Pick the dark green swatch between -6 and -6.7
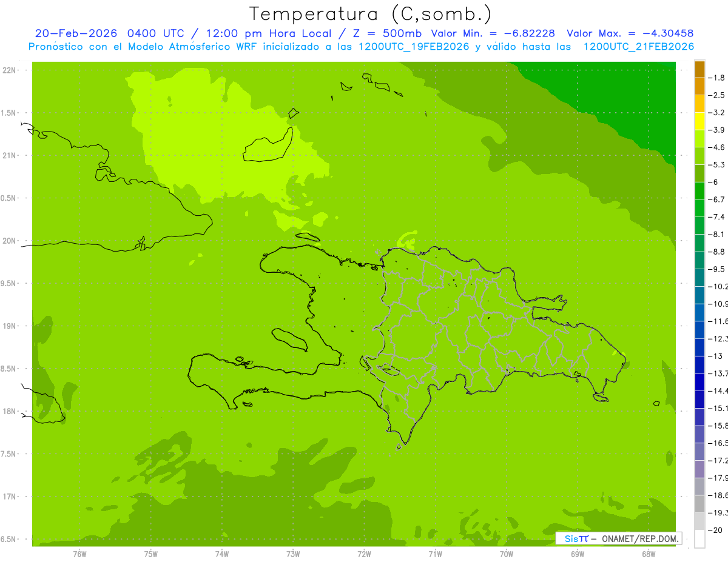 coord(699,191)
